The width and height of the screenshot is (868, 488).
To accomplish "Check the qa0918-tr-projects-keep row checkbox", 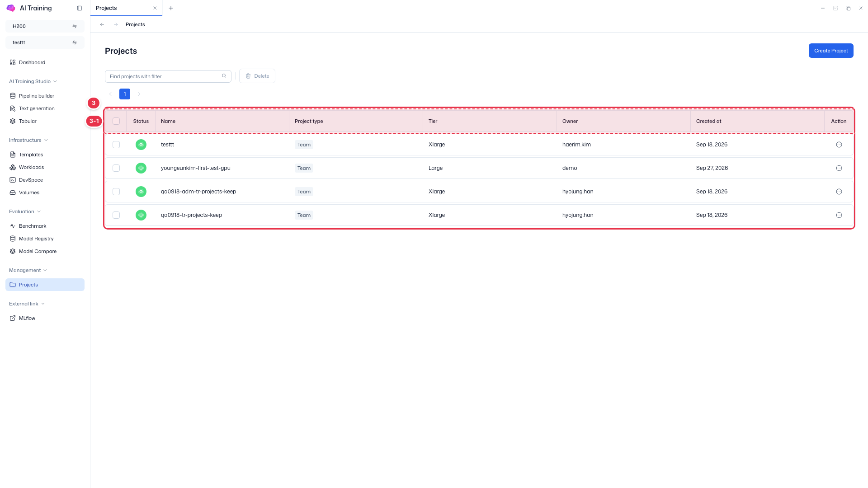I will (x=116, y=215).
